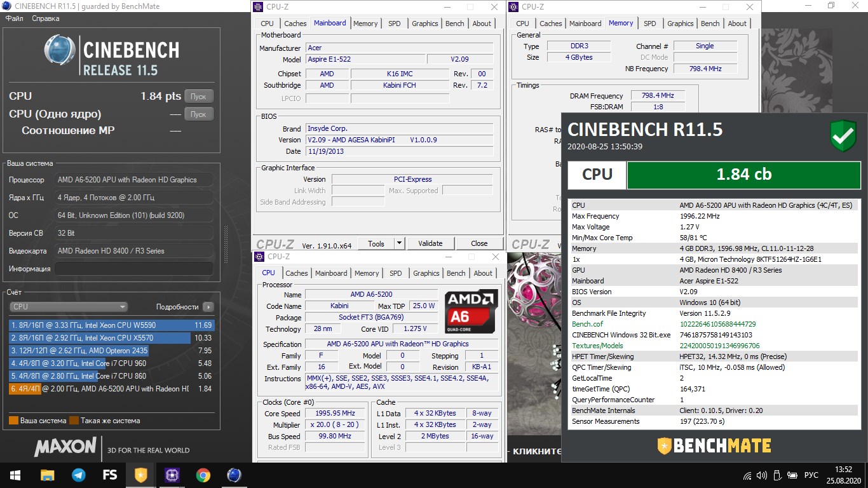Open Caches tab in bottom CPU-Z window
Image resolution: width=868 pixels, height=488 pixels.
point(297,273)
